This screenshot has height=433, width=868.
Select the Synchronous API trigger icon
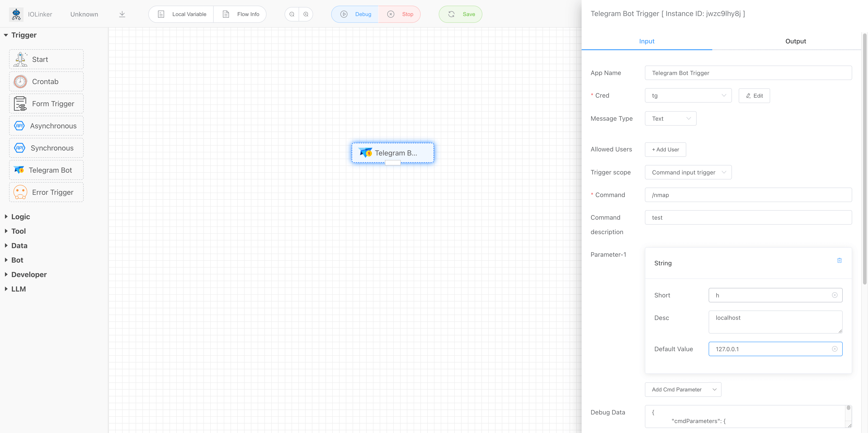pyautogui.click(x=19, y=148)
